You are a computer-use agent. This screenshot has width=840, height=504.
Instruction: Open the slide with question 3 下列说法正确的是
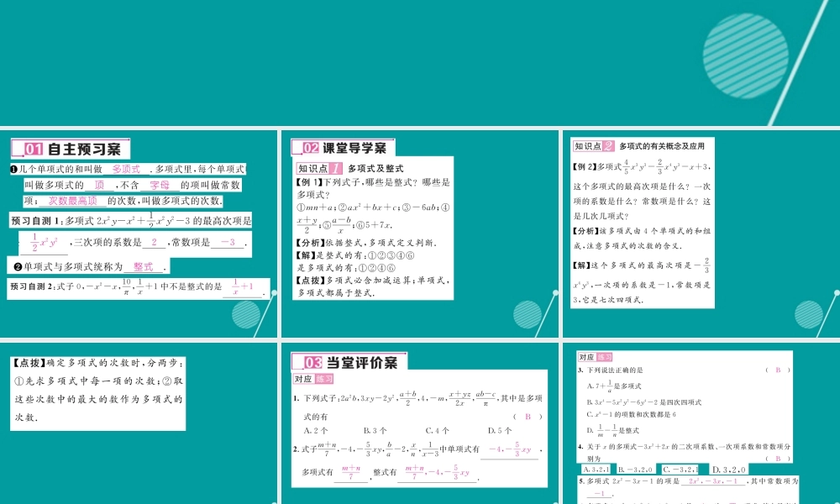701,423
